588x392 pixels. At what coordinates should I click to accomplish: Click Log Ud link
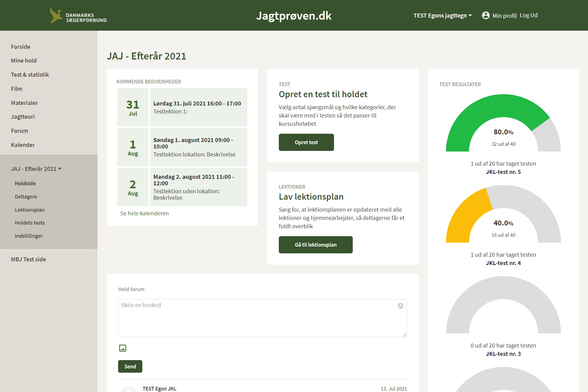pyautogui.click(x=528, y=15)
